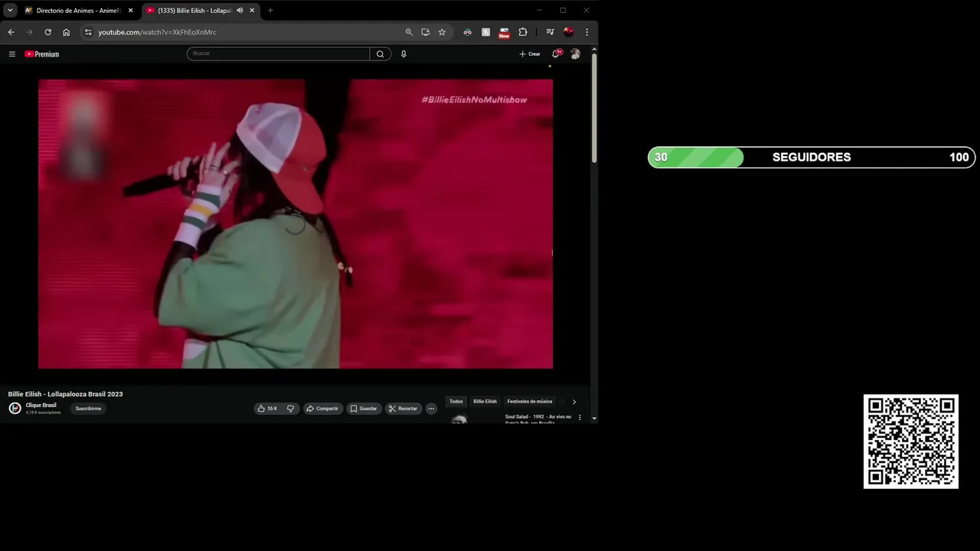The height and width of the screenshot is (551, 980).
Task: Bookmark this page with the star
Action: coord(442,32)
